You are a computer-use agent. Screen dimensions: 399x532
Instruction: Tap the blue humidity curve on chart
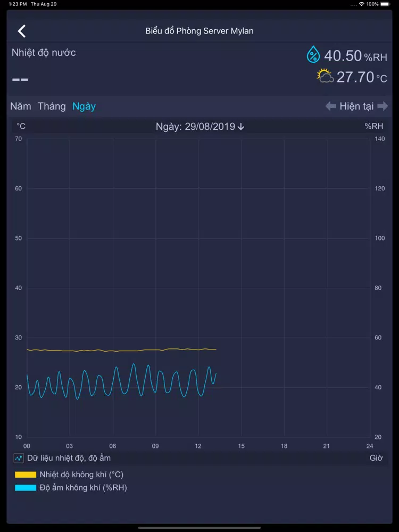coord(121,381)
